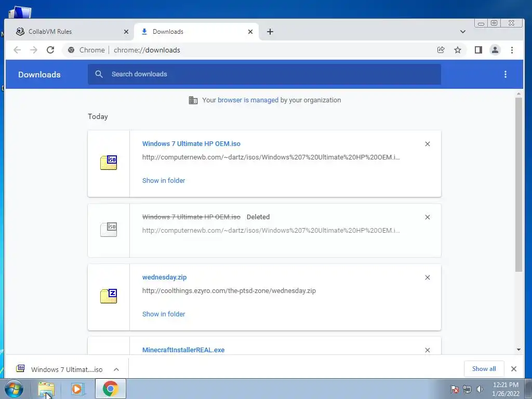
Task: Click the first Windows 7 ISO file icon
Action: point(109,163)
